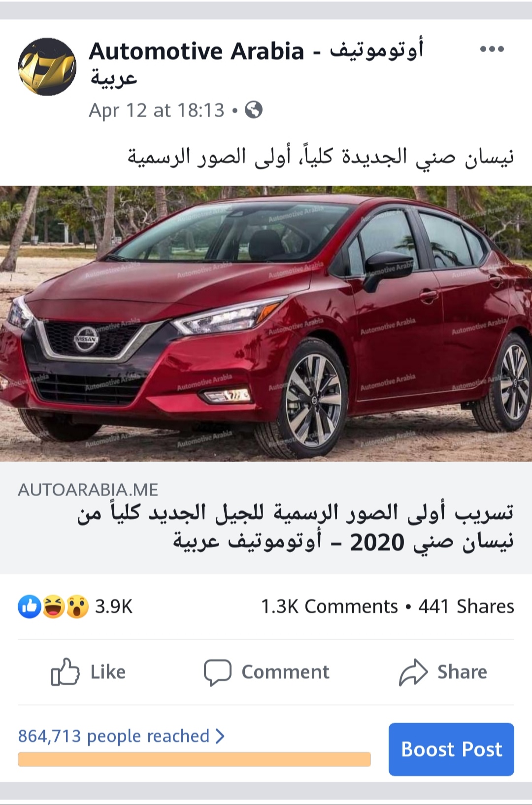Tap the speech bubble Comment icon
This screenshot has width=532, height=805.
coord(218,672)
